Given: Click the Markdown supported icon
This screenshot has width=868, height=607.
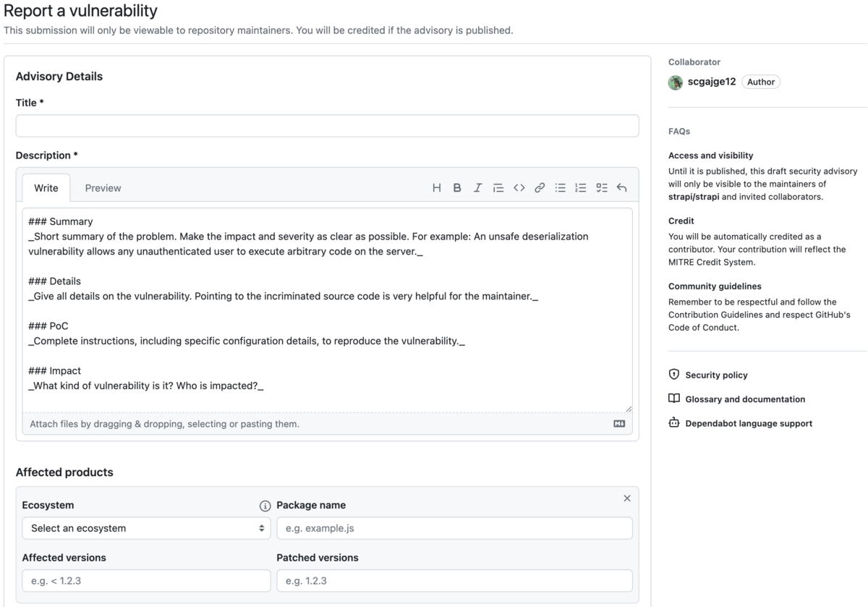Looking at the screenshot, I should pyautogui.click(x=619, y=424).
